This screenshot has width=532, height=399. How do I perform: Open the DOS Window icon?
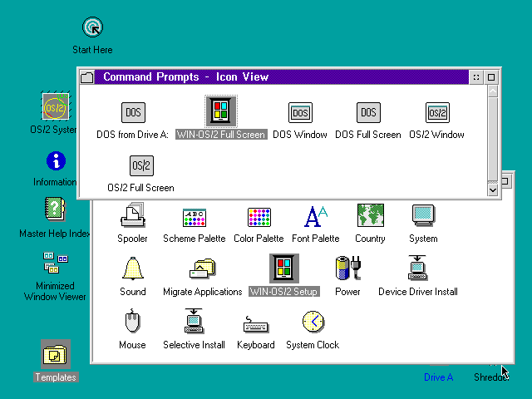pos(300,112)
